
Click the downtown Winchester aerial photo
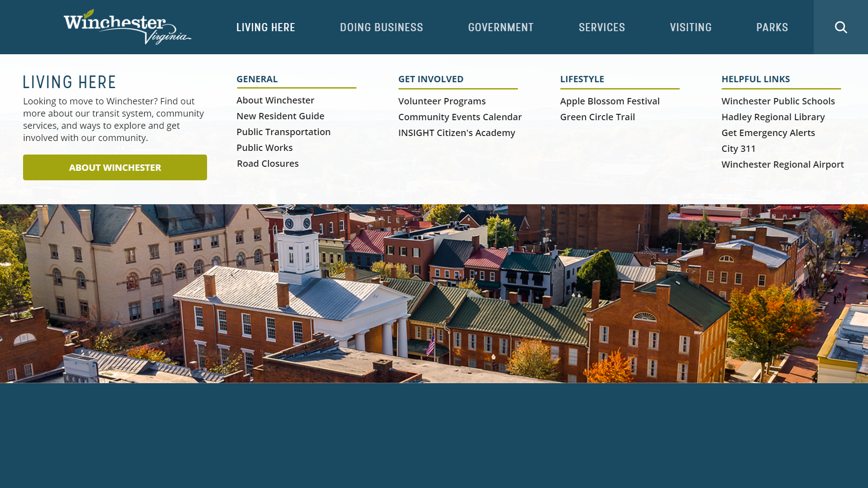434,294
